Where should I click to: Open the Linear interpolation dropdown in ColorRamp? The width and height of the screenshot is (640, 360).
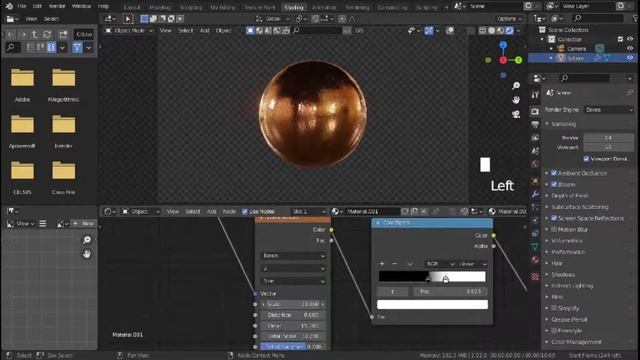[x=472, y=264]
